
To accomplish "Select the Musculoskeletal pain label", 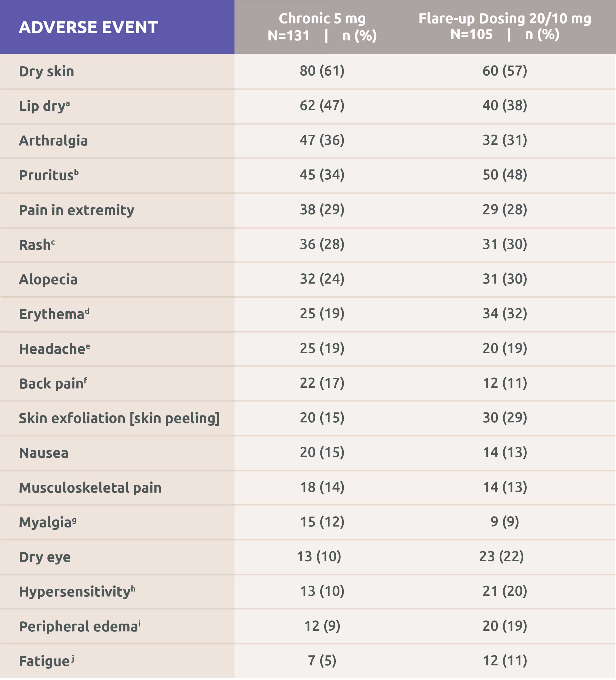I will pos(90,488).
